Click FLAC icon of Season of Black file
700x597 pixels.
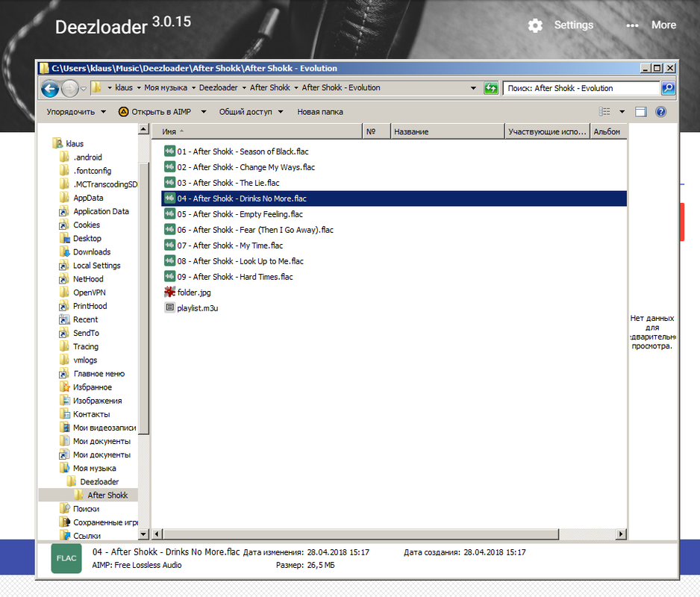click(169, 151)
